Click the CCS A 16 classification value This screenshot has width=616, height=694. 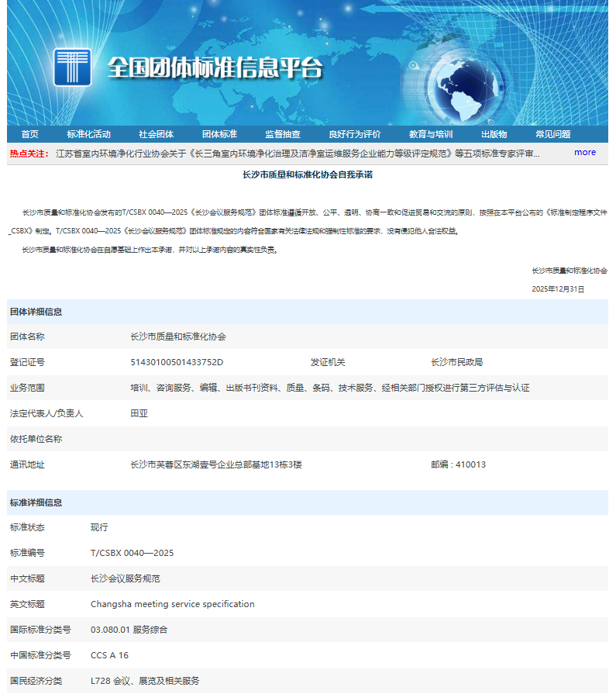tap(109, 655)
